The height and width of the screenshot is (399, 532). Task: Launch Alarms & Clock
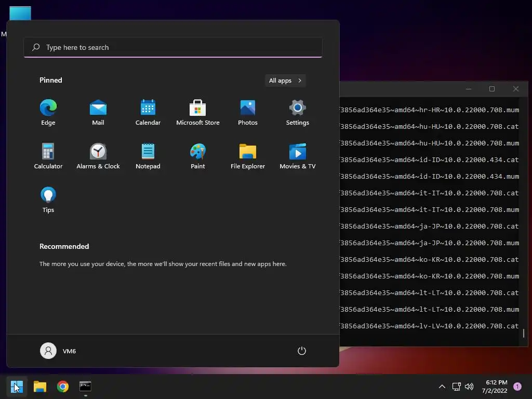click(98, 156)
